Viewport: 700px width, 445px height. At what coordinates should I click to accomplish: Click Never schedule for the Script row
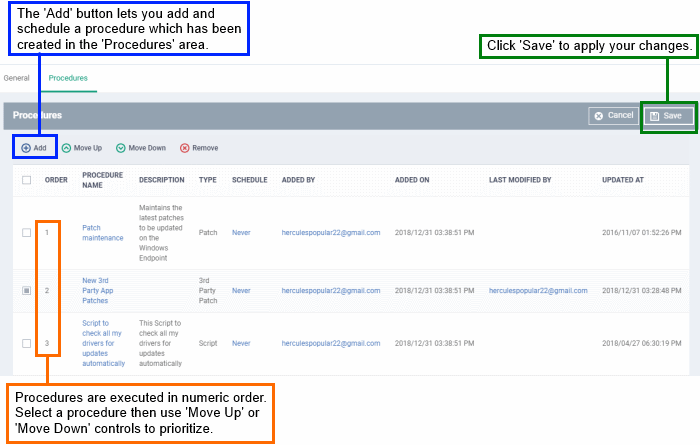[241, 343]
